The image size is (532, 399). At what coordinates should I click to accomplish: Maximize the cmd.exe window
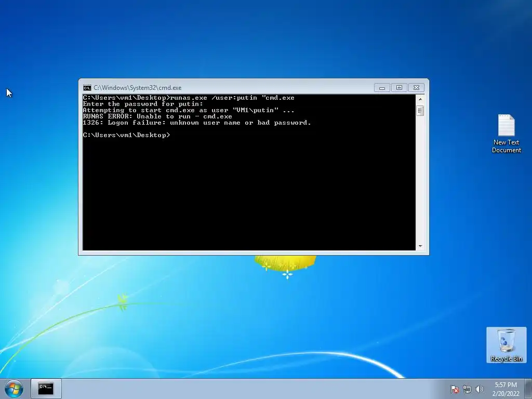pyautogui.click(x=399, y=88)
